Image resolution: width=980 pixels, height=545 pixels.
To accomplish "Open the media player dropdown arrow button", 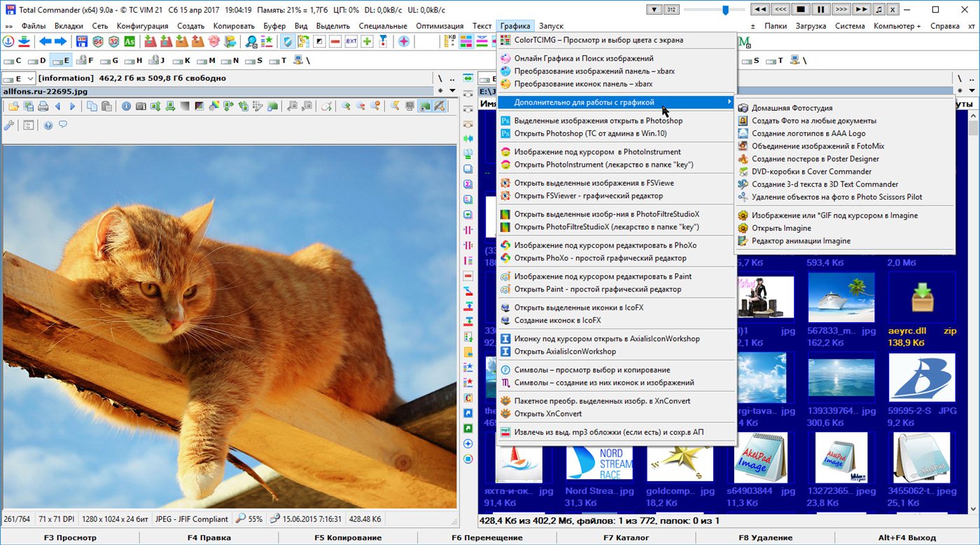I will (654, 10).
